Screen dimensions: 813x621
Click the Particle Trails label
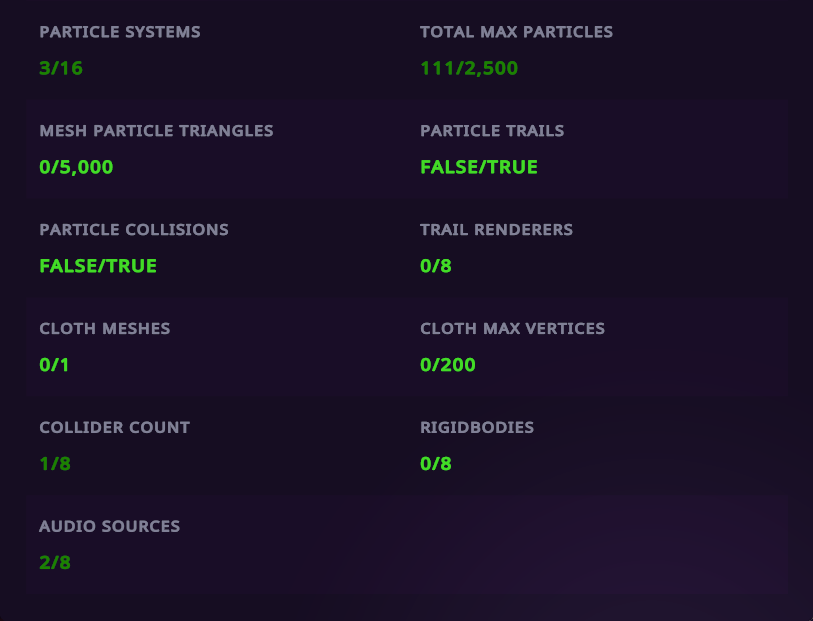[x=492, y=131]
